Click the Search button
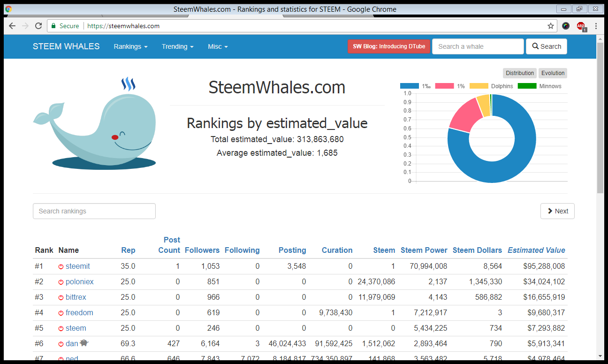Image resolution: width=608 pixels, height=364 pixels. point(547,46)
